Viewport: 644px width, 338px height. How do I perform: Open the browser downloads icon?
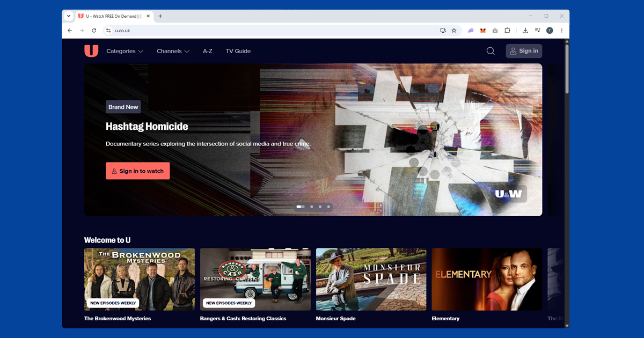pos(525,31)
